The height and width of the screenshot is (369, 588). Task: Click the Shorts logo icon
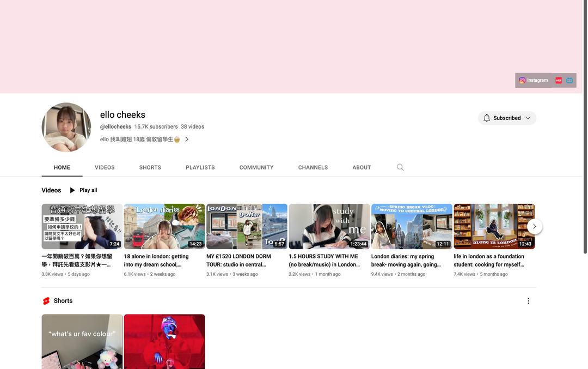pos(46,301)
